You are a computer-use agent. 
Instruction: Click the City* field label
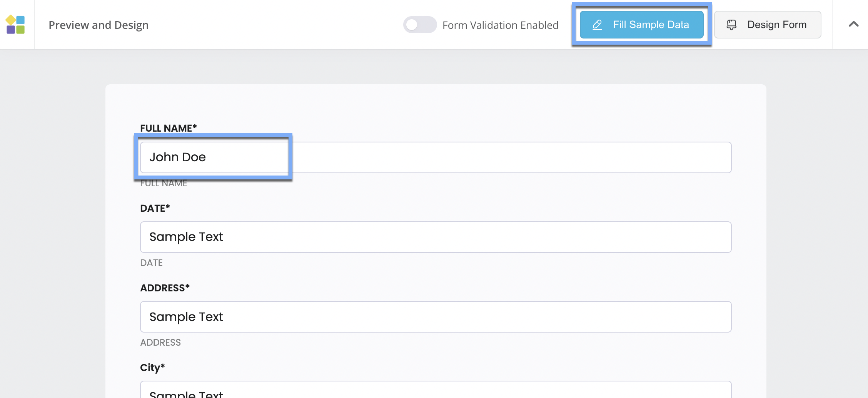152,367
